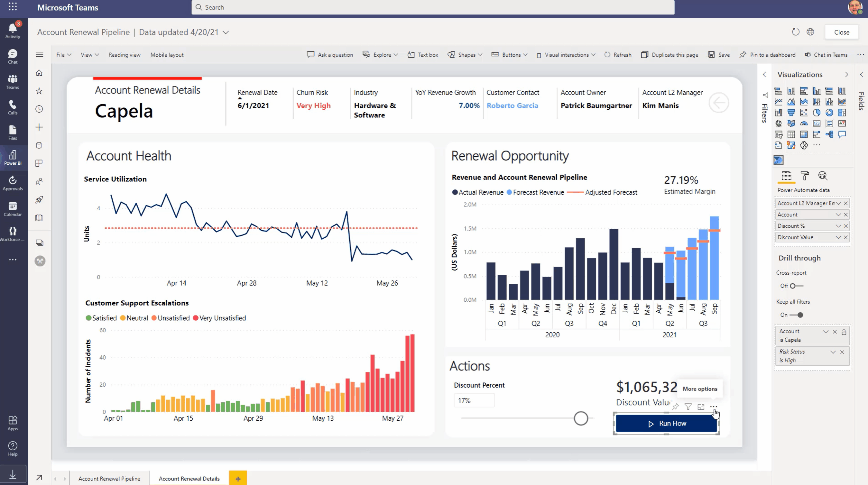Select the card (123) visualization
Image resolution: width=868 pixels, height=485 pixels.
tap(816, 123)
